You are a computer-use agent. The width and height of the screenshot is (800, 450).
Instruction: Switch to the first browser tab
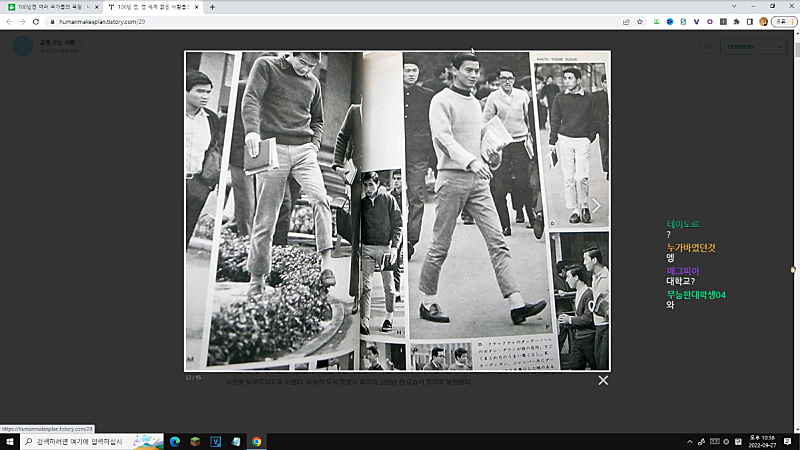pos(50,6)
